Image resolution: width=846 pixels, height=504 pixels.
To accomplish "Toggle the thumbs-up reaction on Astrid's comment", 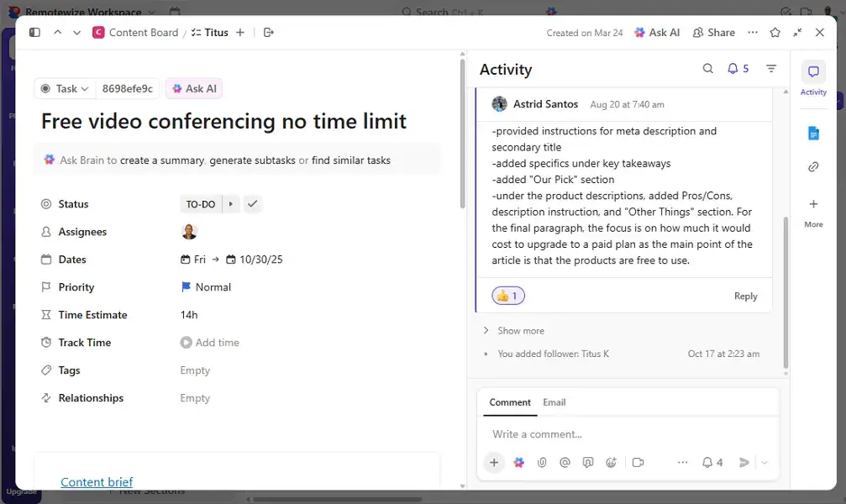I will (507, 295).
